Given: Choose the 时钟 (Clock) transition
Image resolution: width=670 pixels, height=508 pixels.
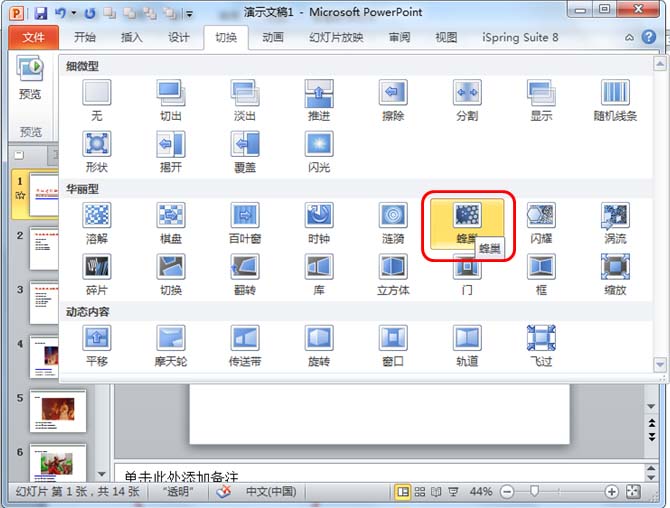Looking at the screenshot, I should click(x=319, y=222).
